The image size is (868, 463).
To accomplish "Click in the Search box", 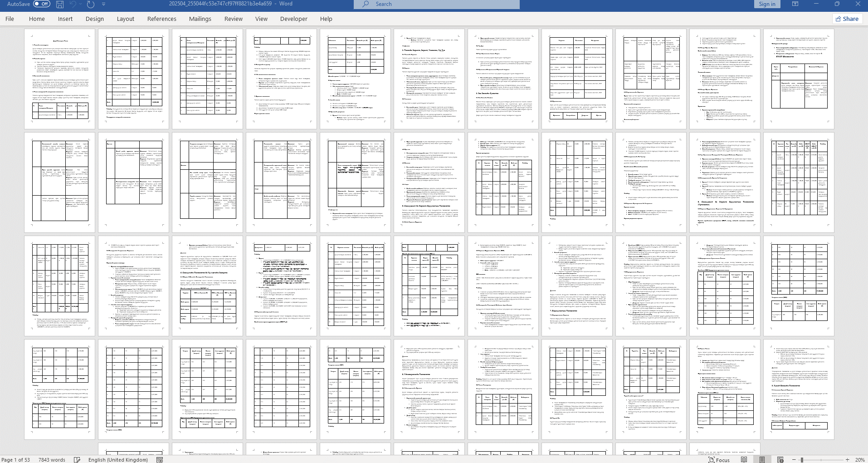I will click(x=437, y=4).
